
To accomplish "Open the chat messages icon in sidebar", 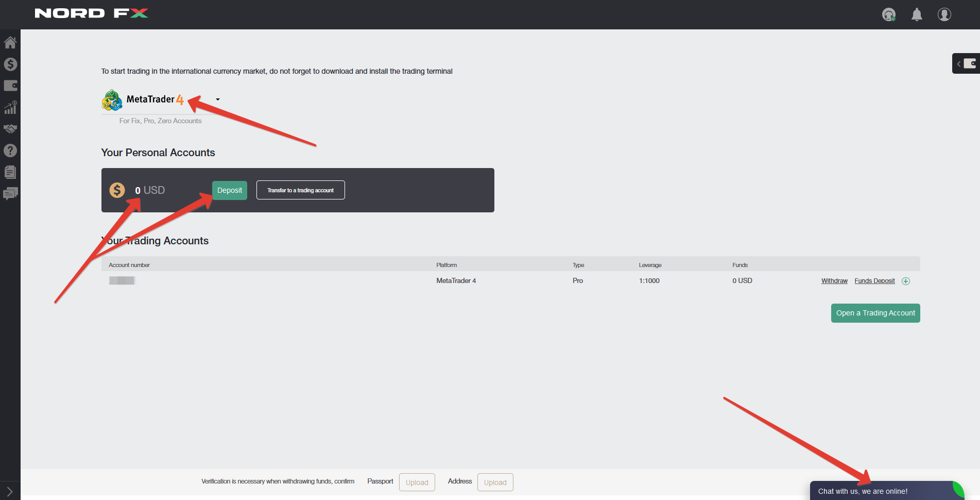I will click(10, 194).
